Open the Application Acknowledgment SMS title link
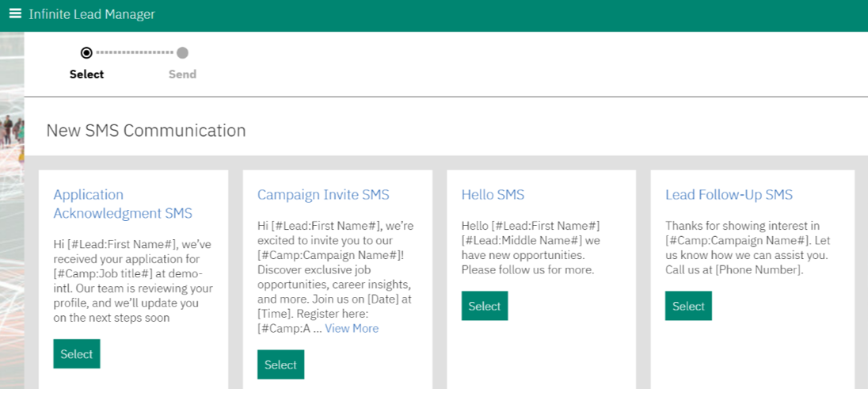The image size is (868, 393). 123,204
